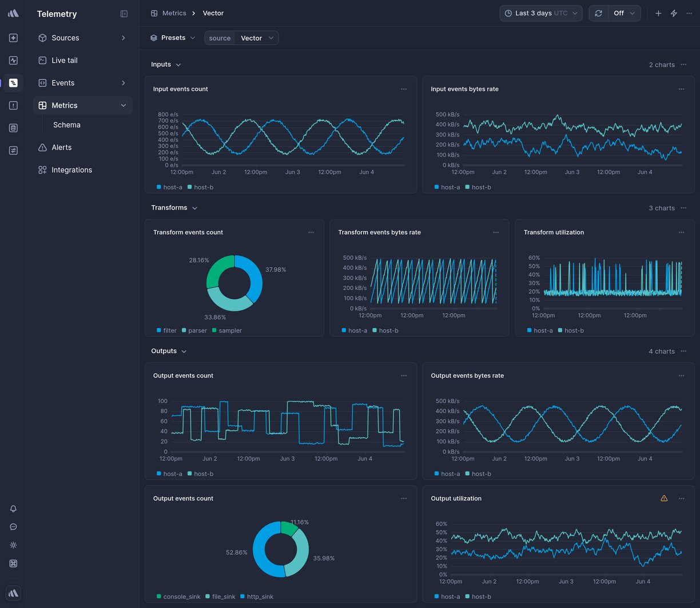This screenshot has height=608, width=700.
Task: Open Alerts in the sidebar
Action: [x=82, y=147]
